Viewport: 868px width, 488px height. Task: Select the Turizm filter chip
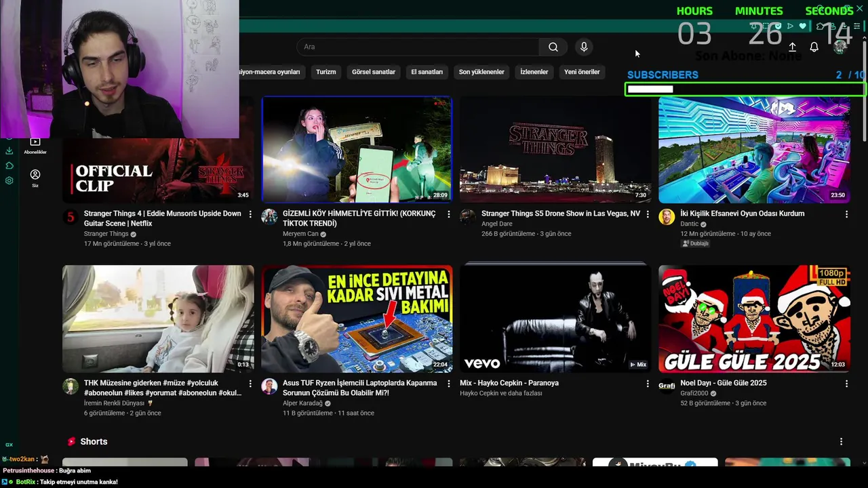[x=325, y=72]
